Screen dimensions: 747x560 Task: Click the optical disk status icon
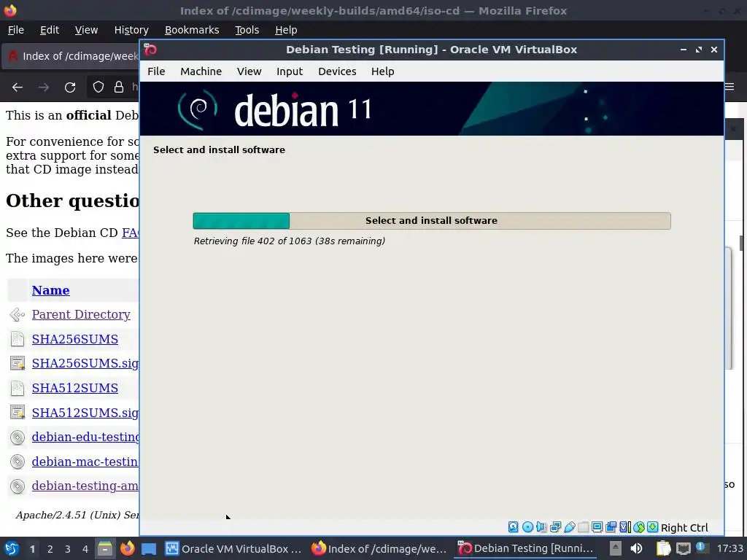527,527
